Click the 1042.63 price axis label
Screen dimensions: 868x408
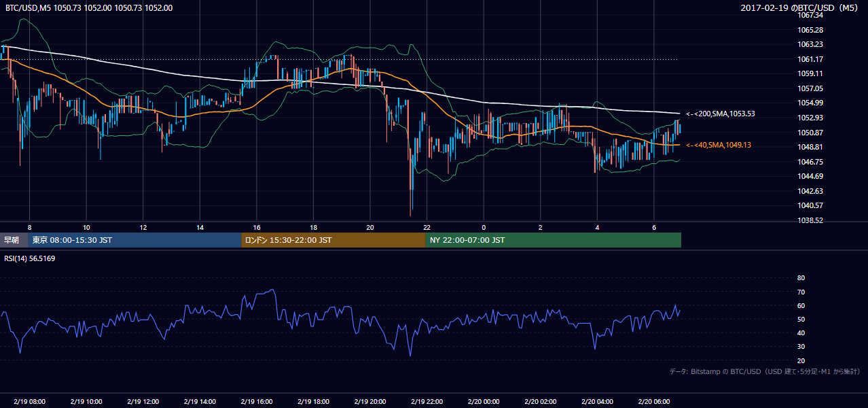[811, 191]
